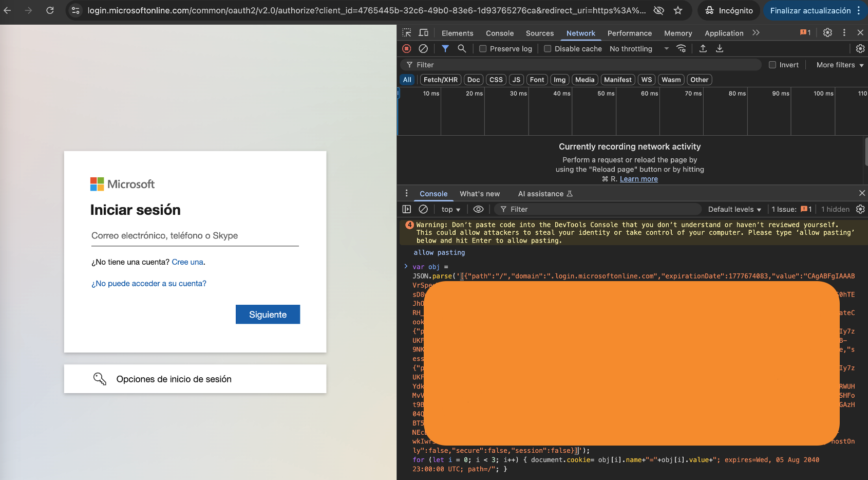
Task: Filter requests by WS type
Action: pos(647,80)
